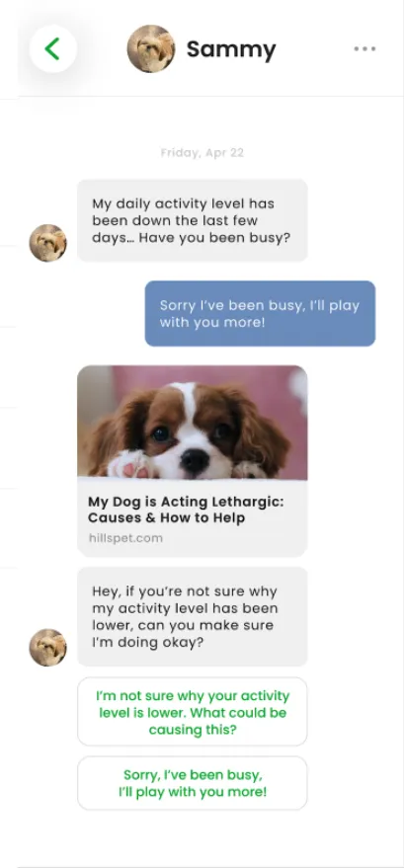Open the "My Dog is Acting Lethargic" article title
Screen dimensions: 404x868
(186, 510)
